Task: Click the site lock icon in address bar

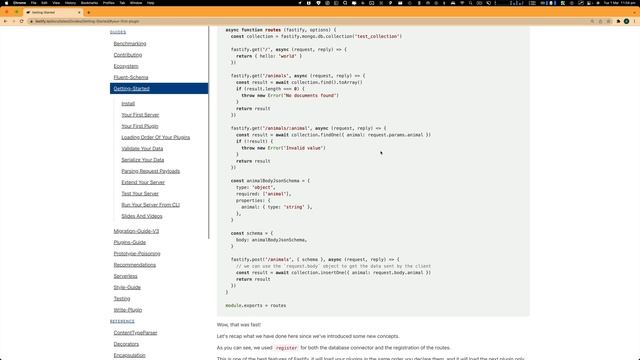Action: click(x=31, y=21)
